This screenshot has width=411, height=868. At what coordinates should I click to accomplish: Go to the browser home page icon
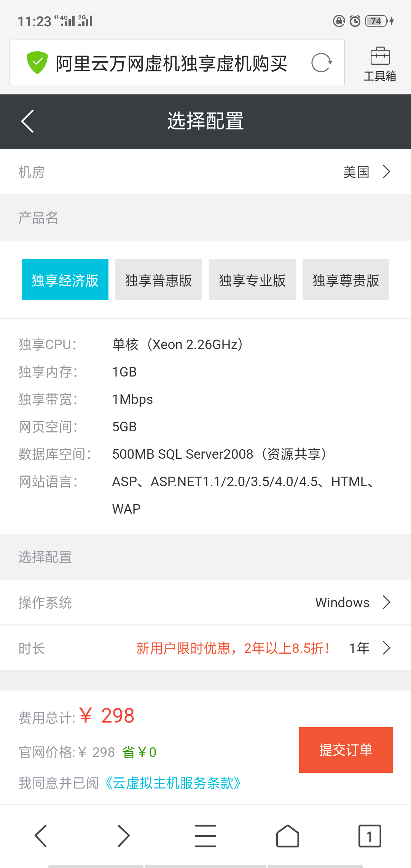[288, 836]
